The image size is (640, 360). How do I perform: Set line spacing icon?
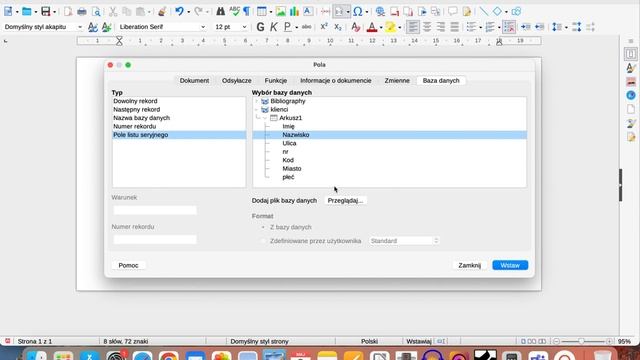pyautogui.click(x=557, y=27)
